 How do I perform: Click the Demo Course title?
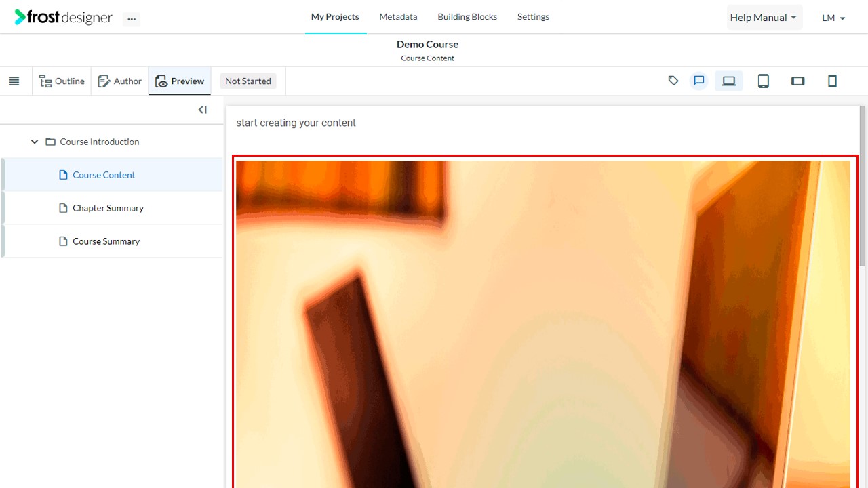coord(428,44)
